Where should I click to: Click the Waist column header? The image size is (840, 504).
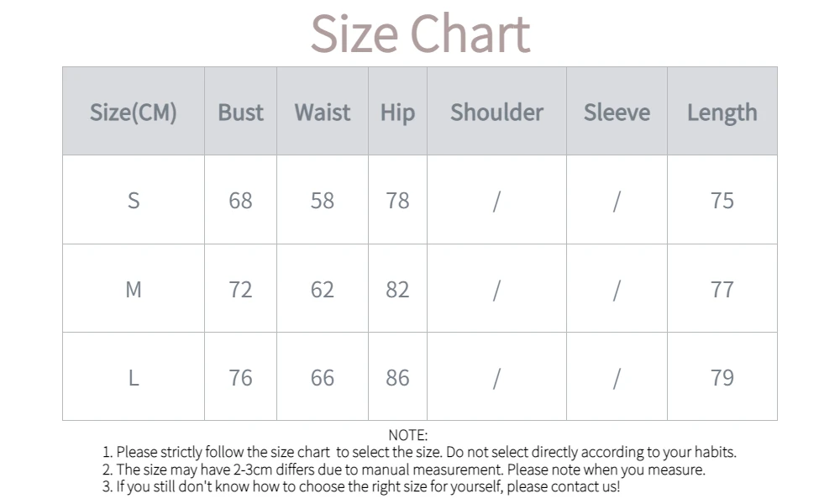(323, 113)
